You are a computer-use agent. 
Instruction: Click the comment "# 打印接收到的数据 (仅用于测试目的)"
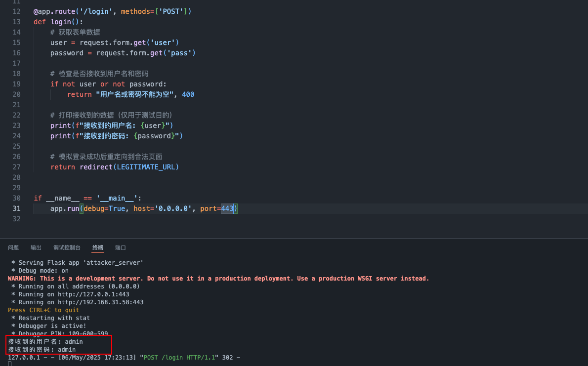(111, 115)
